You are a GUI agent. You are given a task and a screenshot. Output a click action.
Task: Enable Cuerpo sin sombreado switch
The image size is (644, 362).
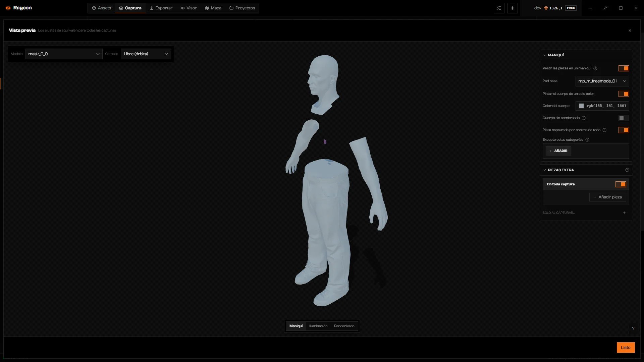(x=624, y=118)
